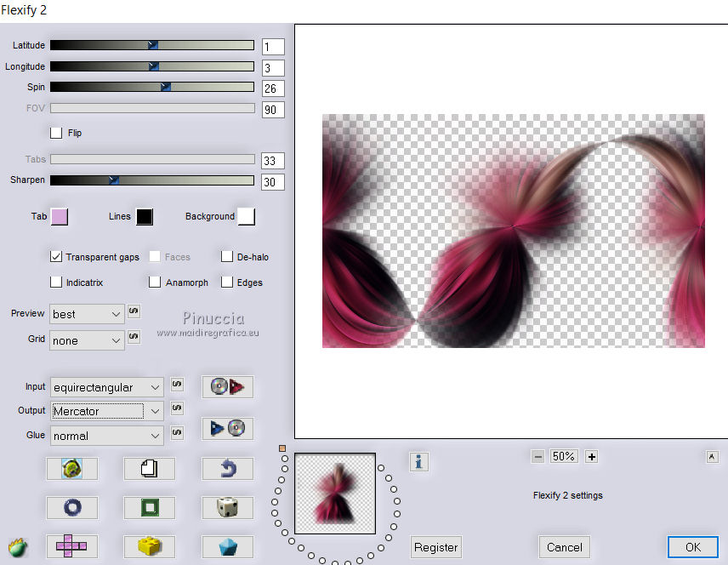This screenshot has width=728, height=565.
Task: Open the Glue mode dropdown
Action: point(107,436)
